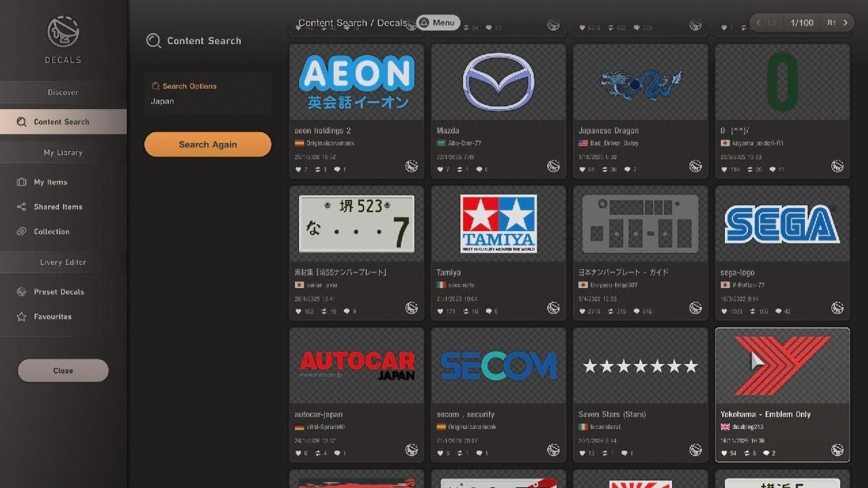Select the green 0 decal thumbnail
Viewport: 868px width, 488px height.
[783, 82]
